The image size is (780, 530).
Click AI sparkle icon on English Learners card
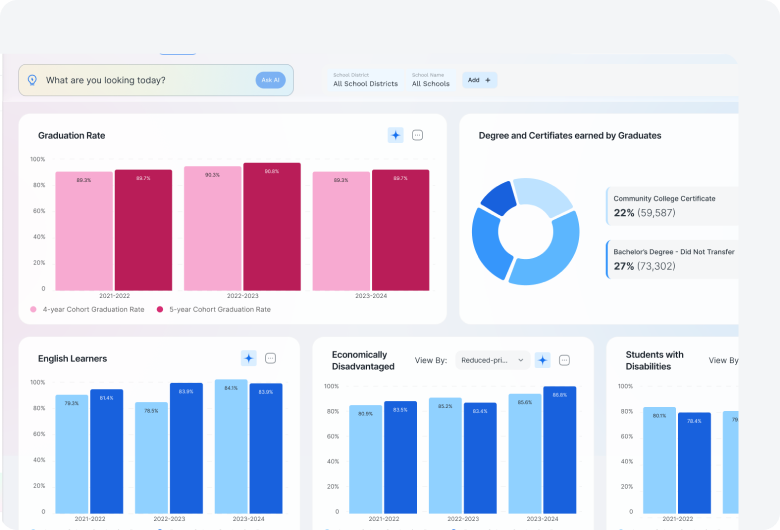(248, 358)
